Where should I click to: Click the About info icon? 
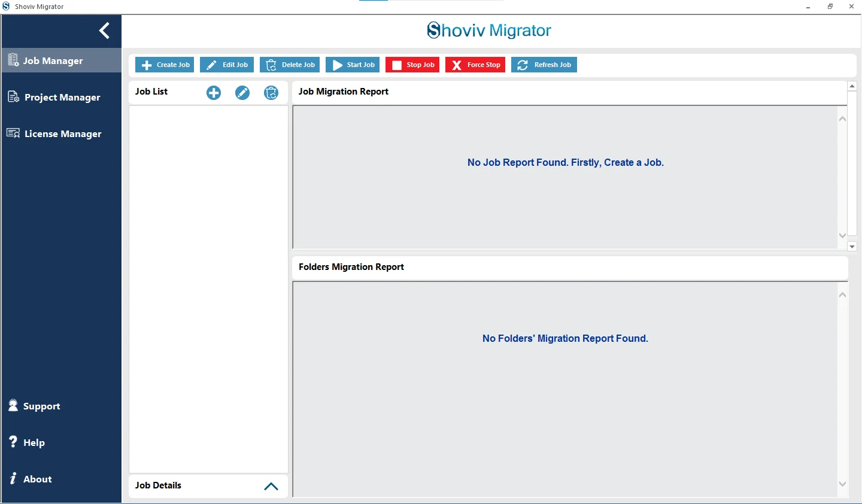point(13,478)
